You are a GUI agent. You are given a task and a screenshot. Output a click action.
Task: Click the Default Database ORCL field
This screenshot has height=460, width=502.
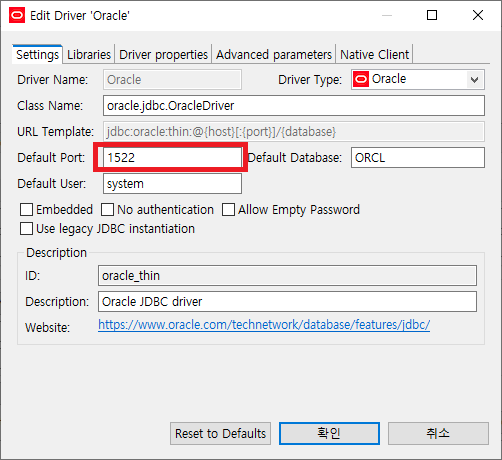click(x=418, y=158)
